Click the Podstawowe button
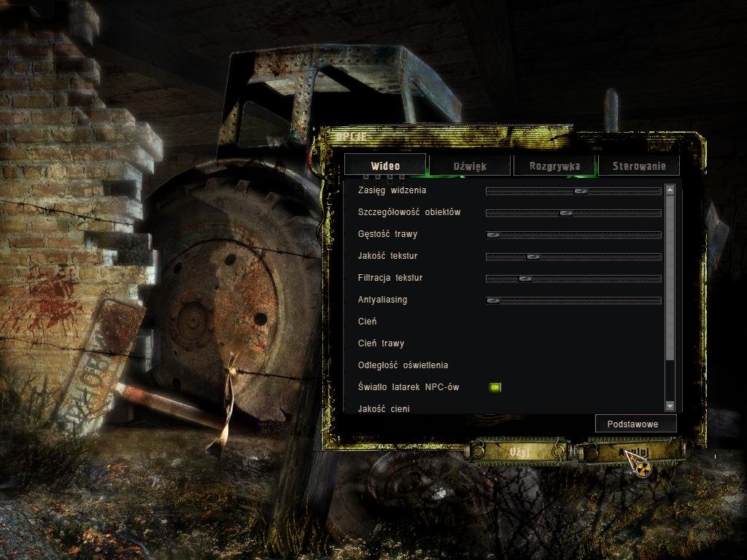 pos(635,424)
